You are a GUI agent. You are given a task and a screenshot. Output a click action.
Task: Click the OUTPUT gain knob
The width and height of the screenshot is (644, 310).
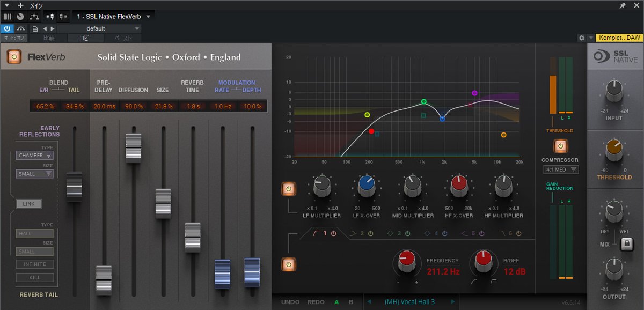pos(614,269)
